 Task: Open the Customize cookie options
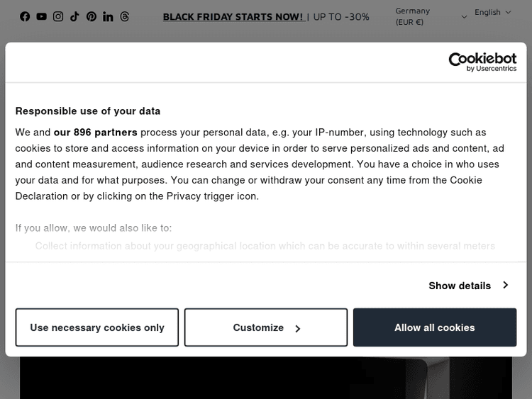[x=266, y=327]
